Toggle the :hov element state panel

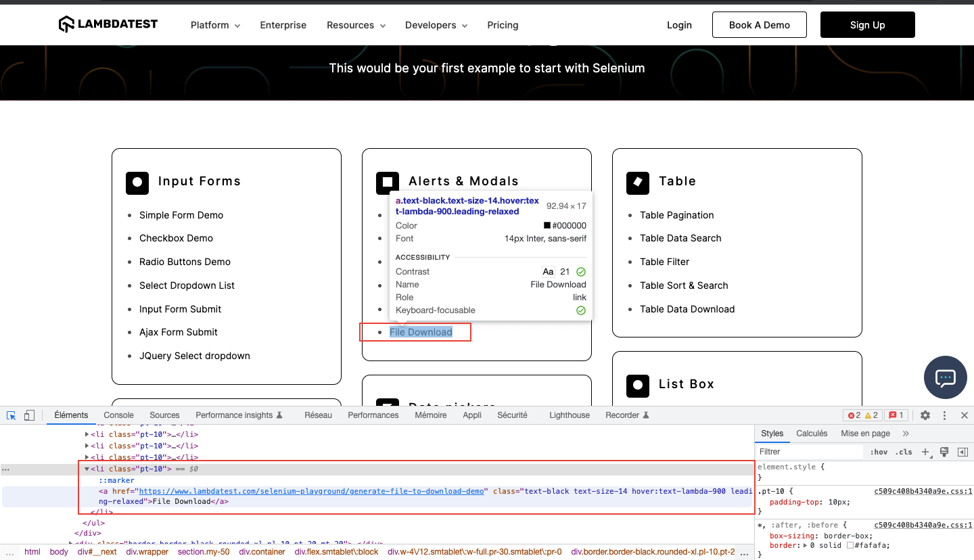pos(879,452)
